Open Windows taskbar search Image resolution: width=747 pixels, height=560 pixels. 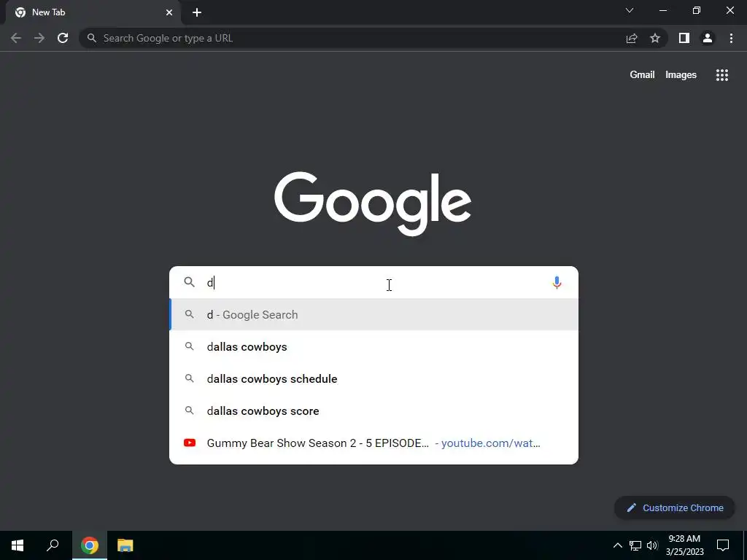(x=53, y=545)
